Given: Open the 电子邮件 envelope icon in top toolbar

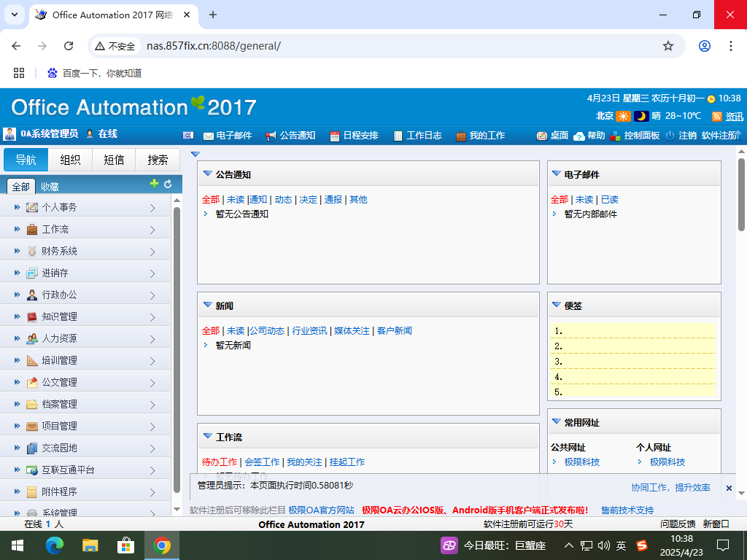Looking at the screenshot, I should coord(208,136).
